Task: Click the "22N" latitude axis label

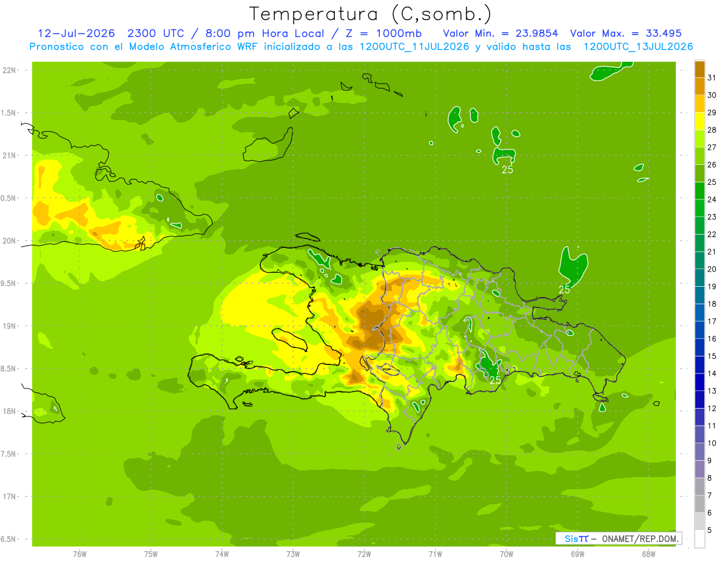Action: point(9,70)
